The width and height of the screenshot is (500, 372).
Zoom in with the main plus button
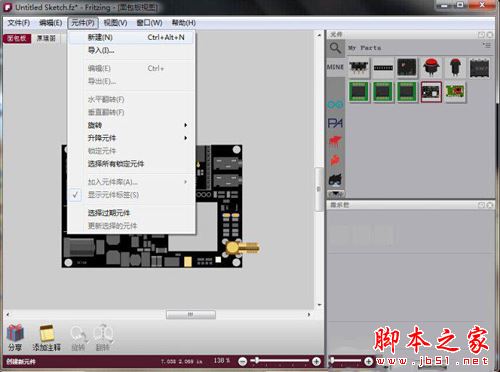[x=316, y=361]
